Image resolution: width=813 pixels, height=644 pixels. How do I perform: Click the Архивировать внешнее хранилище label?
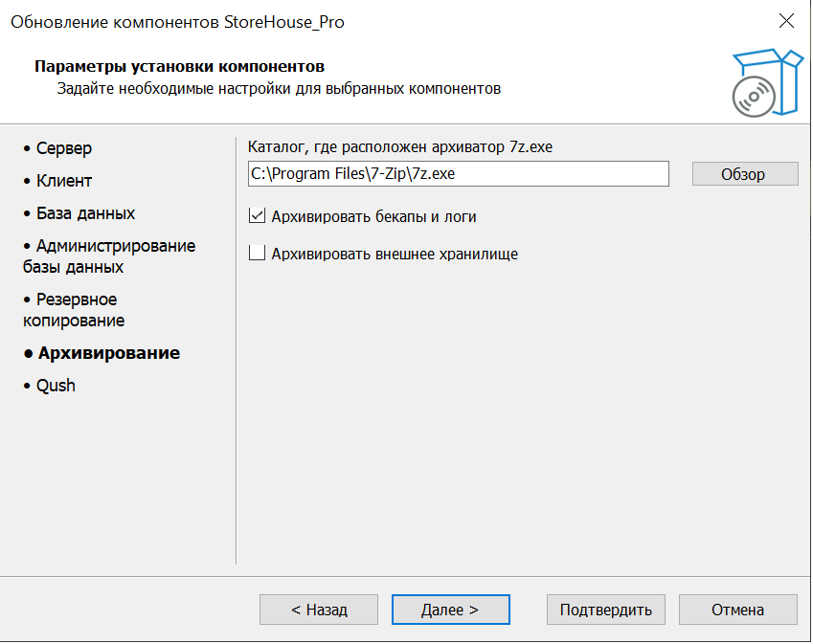click(395, 255)
